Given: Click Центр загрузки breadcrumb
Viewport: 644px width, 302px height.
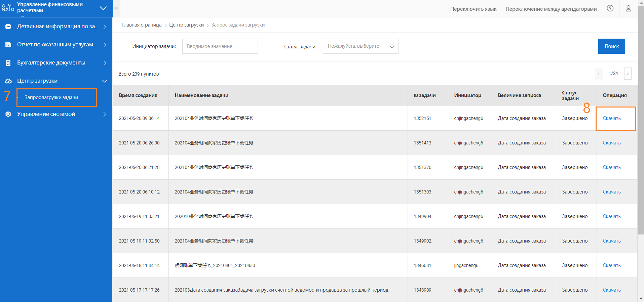Looking at the screenshot, I should click(x=186, y=25).
